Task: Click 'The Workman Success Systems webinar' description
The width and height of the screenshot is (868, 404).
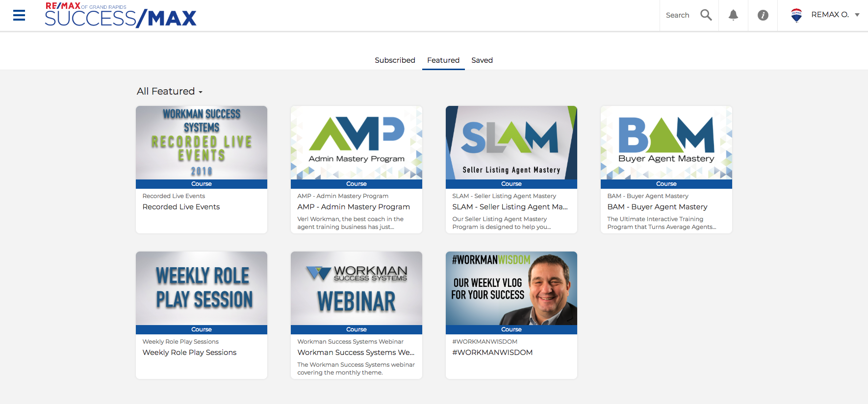Action: coord(356,369)
